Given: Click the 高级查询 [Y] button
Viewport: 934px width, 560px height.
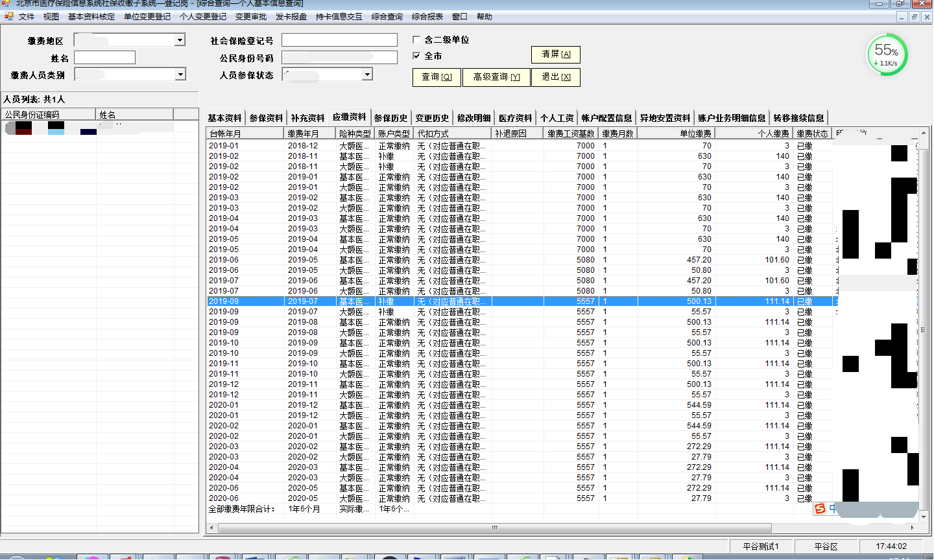Looking at the screenshot, I should 496,77.
